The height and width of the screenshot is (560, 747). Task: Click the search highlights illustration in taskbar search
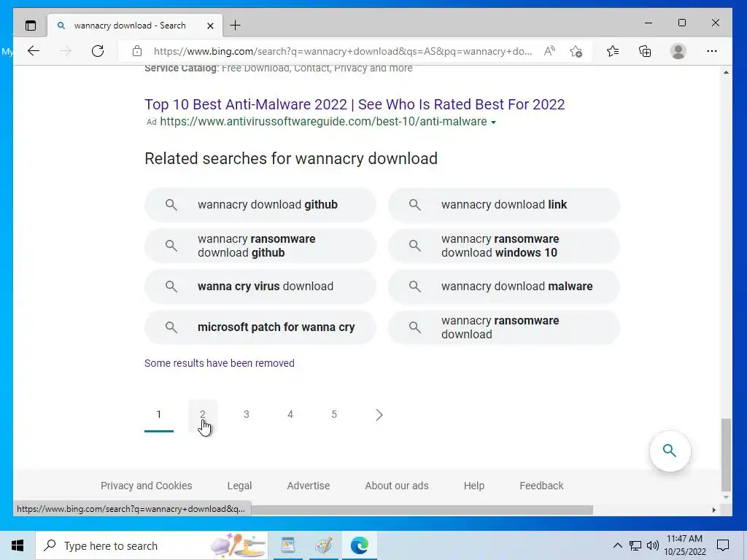click(x=238, y=545)
